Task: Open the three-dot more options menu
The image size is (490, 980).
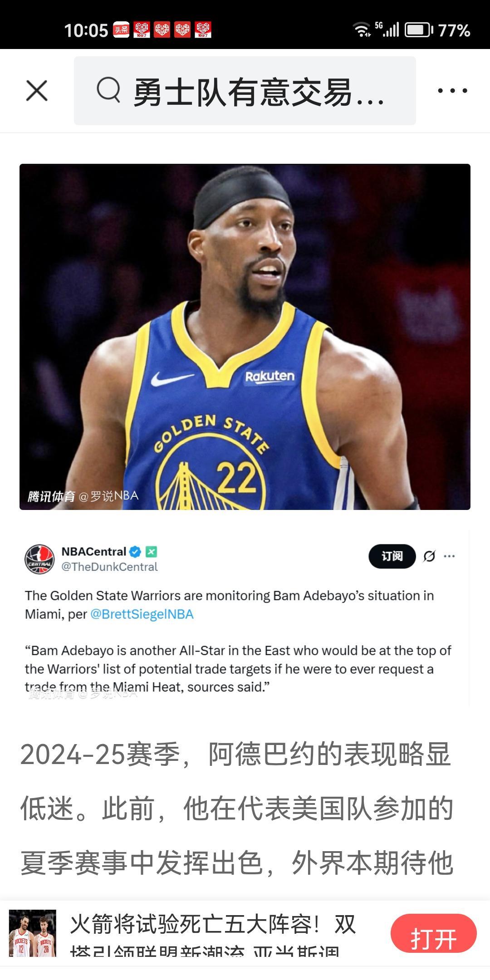Action: (452, 91)
